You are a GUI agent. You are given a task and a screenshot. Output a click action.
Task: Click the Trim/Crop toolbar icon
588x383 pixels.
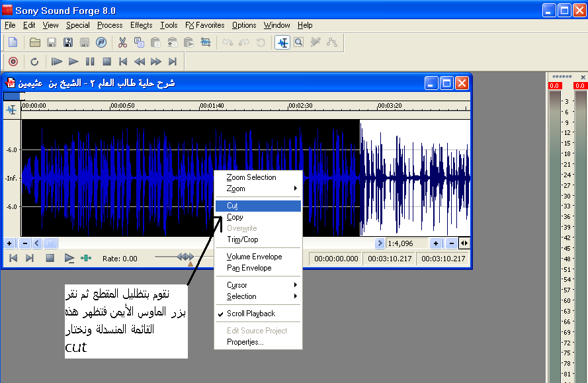point(206,42)
